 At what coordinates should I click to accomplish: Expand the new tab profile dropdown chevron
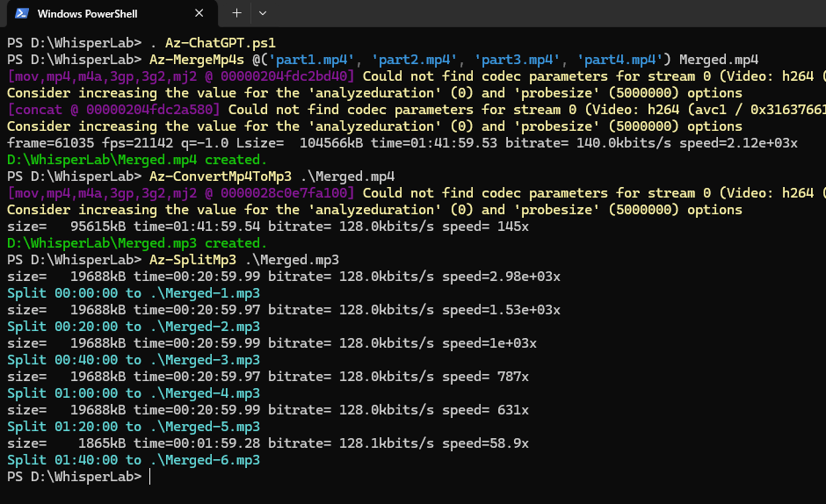[263, 14]
